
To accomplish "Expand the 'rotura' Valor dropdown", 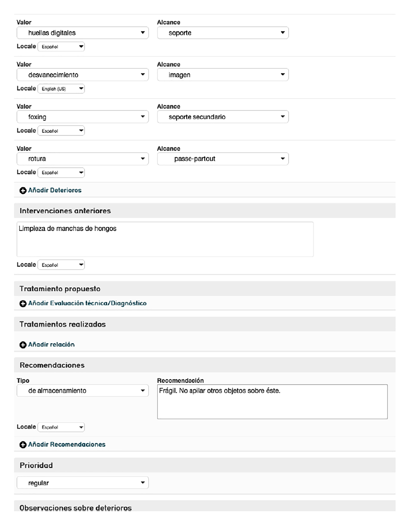I will 83,159.
